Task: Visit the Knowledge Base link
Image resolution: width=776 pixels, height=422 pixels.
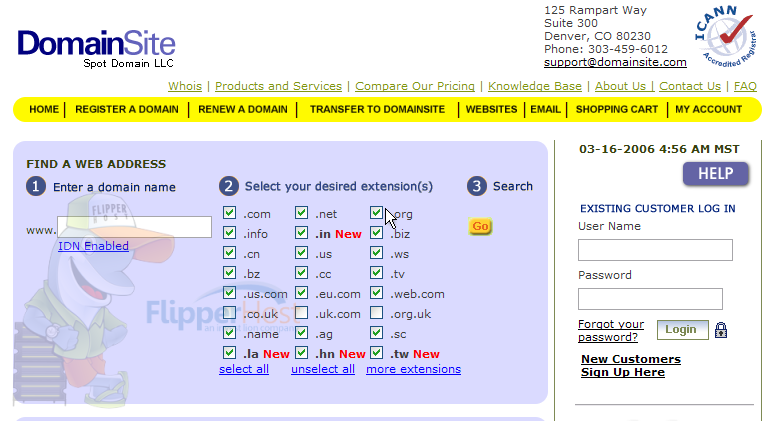Action: pyautogui.click(x=534, y=86)
